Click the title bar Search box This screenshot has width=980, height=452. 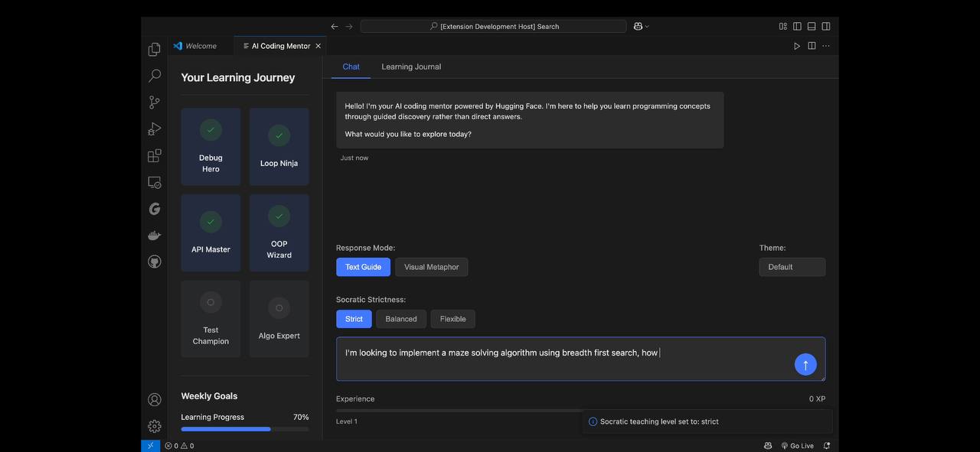click(x=494, y=26)
